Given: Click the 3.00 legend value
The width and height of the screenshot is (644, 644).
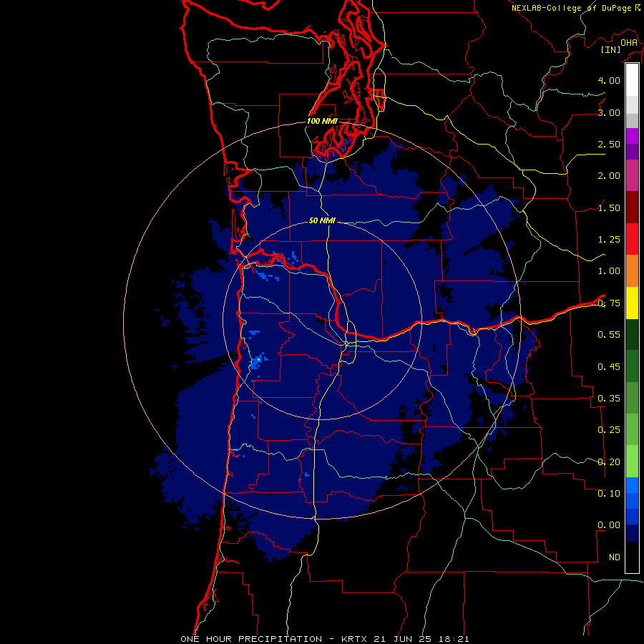Looking at the screenshot, I should (609, 112).
